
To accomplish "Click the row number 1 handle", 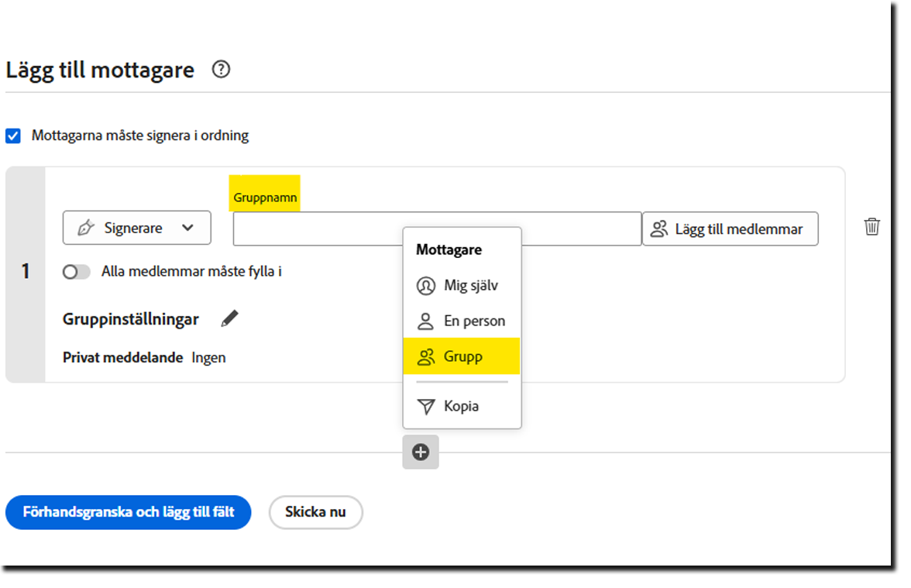I will 26,272.
